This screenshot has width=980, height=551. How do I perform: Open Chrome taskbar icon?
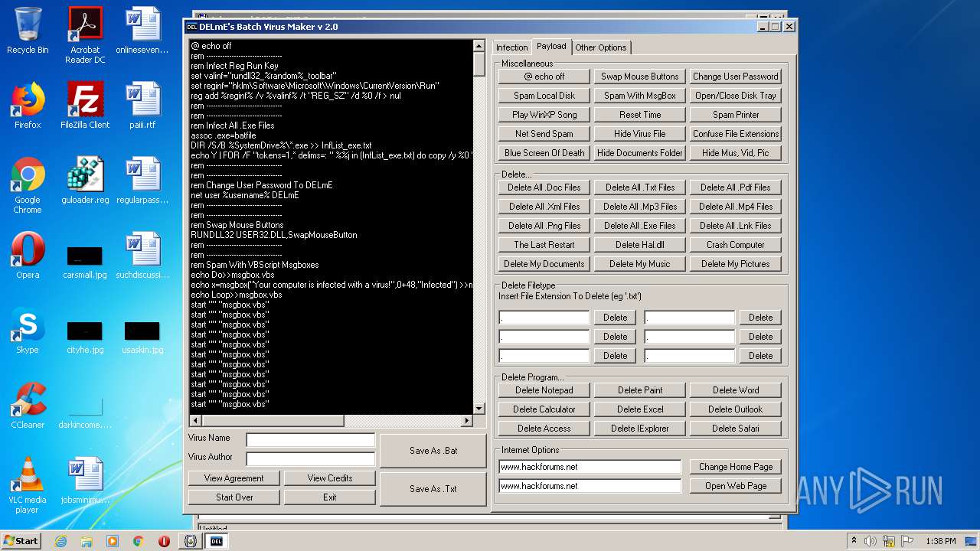tap(138, 541)
